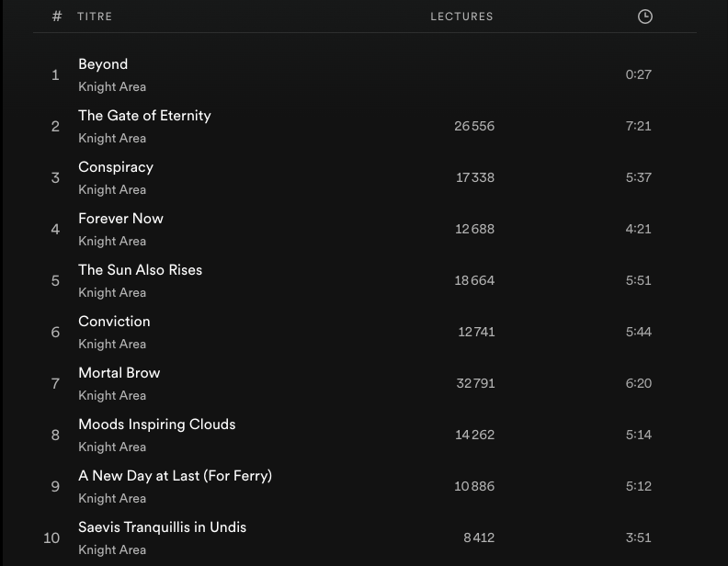This screenshot has width=728, height=566.
Task: Click the # column header
Action: click(57, 17)
